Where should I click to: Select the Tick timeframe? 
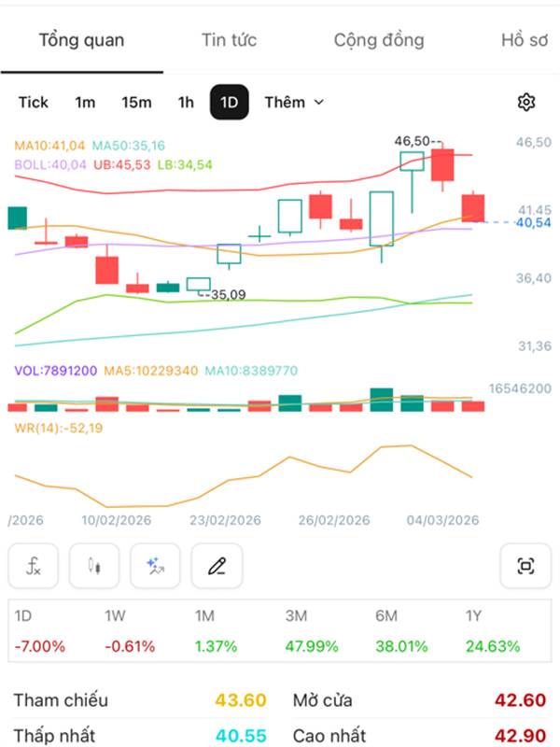[x=34, y=102]
